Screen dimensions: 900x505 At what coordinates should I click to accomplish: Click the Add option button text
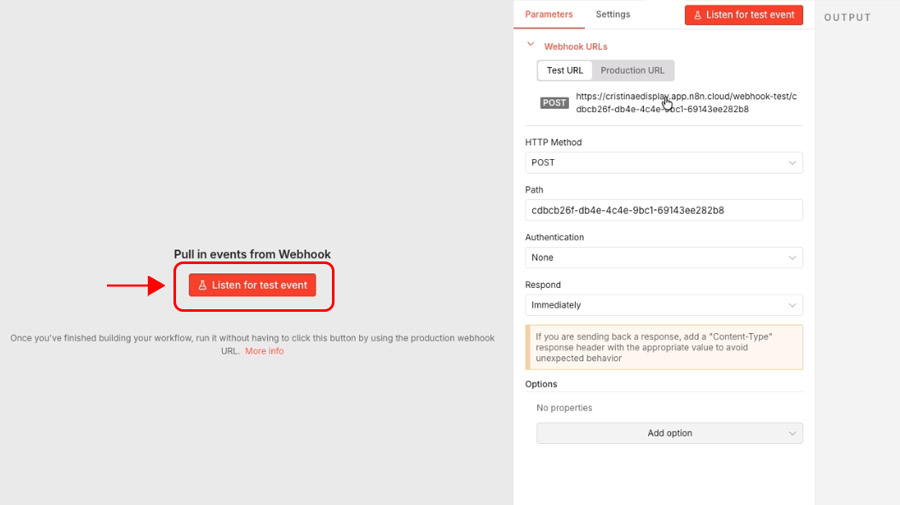(669, 434)
